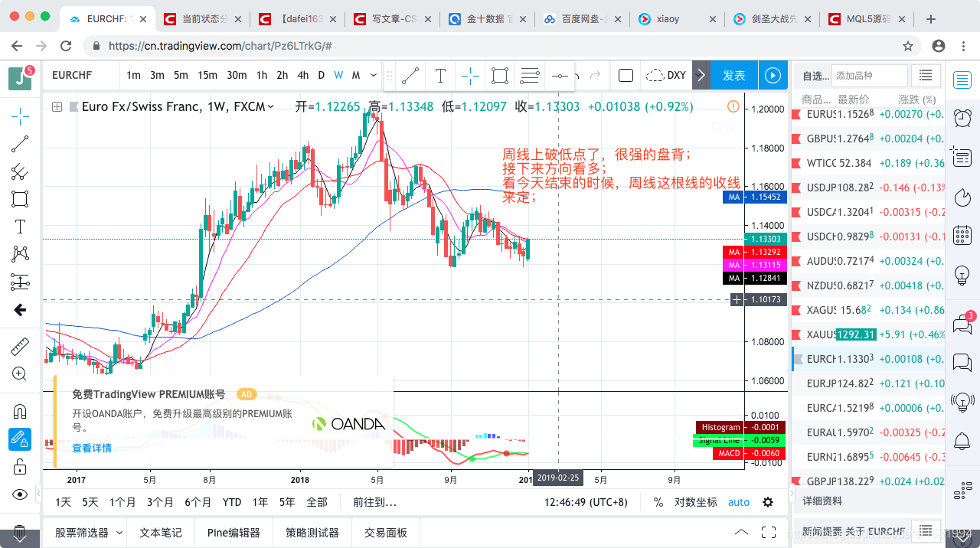Switch to 4h timeframe
Screen dimensions: 980x548
(x=303, y=75)
